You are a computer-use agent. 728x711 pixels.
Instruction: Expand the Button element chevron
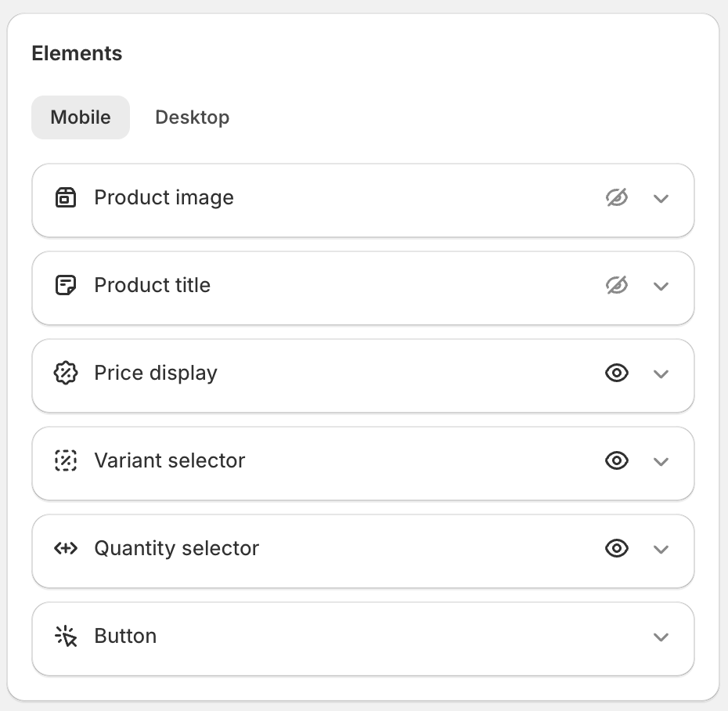pyautogui.click(x=661, y=637)
